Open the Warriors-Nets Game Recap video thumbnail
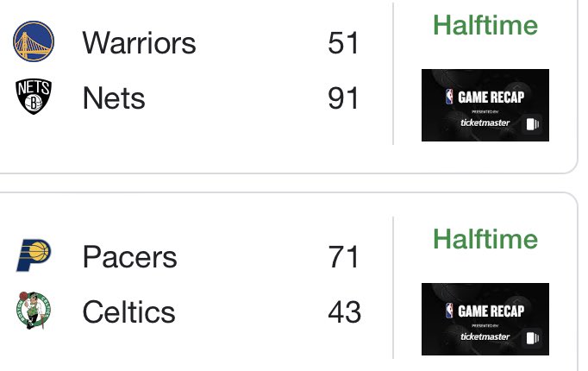The width and height of the screenshot is (588, 371). pos(485,105)
